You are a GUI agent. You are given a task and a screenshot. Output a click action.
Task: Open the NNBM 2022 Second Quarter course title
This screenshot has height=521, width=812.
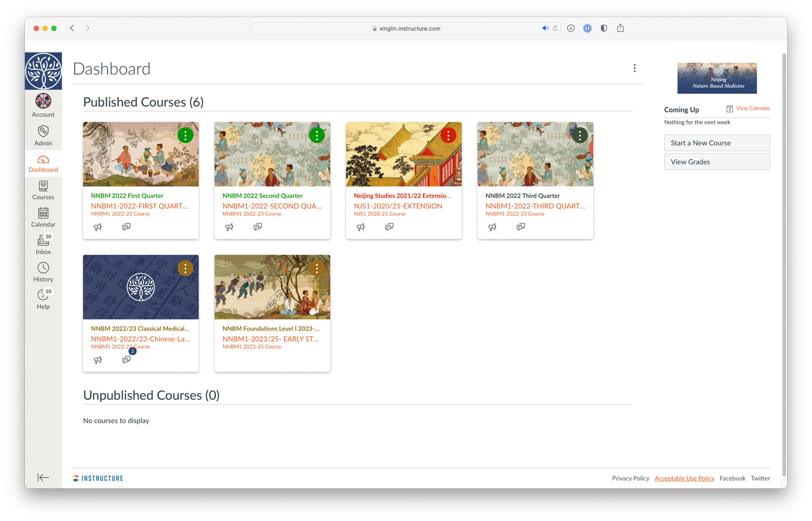[x=263, y=196]
